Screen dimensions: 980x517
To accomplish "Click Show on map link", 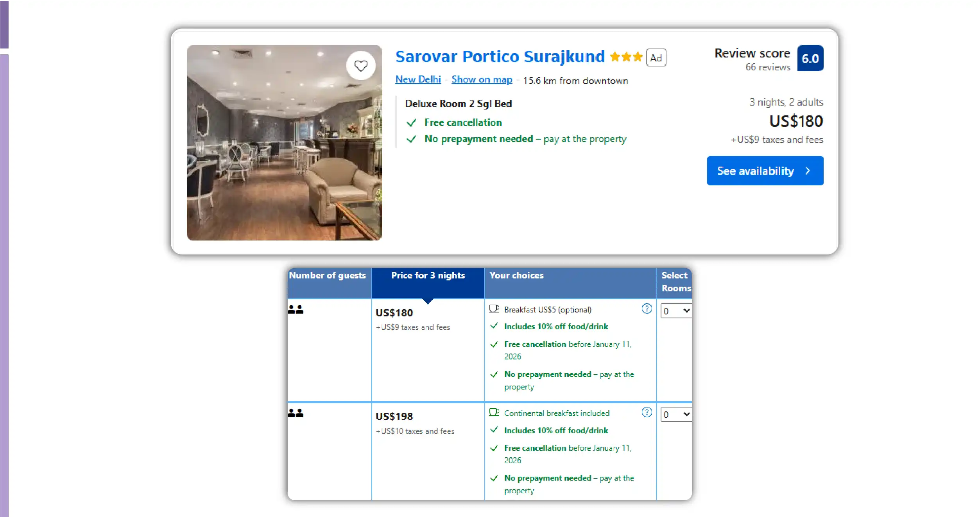I will (x=481, y=79).
